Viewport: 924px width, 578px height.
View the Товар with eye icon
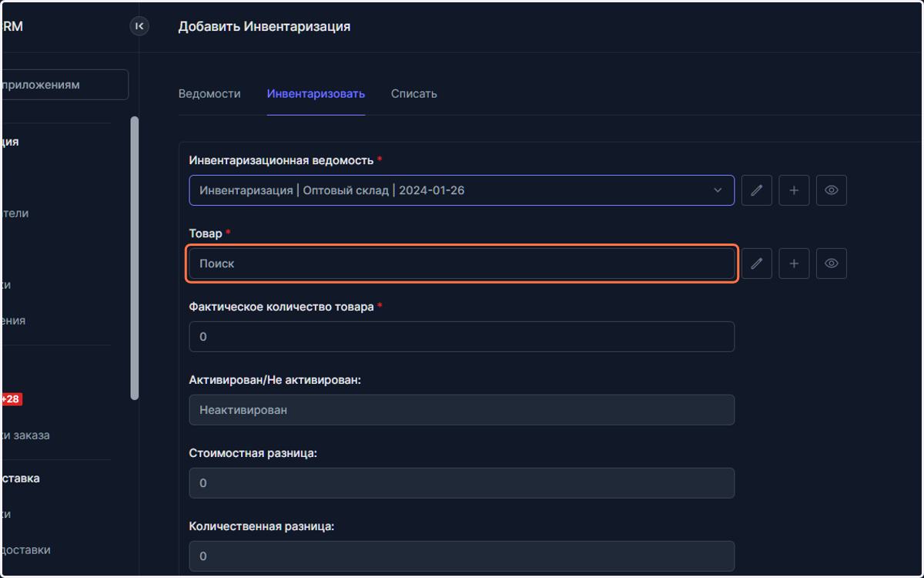point(832,264)
